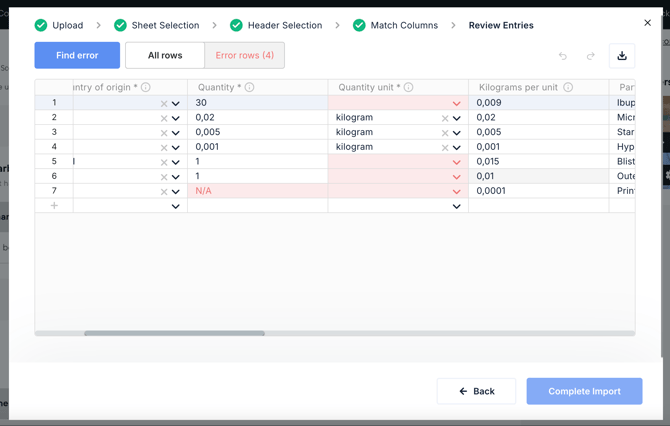The width and height of the screenshot is (670, 426).
Task: Clear the kilogram unit in row 2
Action: 445,118
